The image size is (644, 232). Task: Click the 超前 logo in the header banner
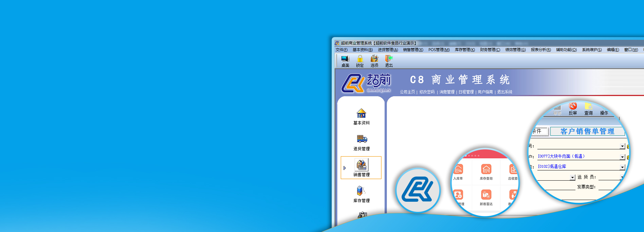[366, 83]
